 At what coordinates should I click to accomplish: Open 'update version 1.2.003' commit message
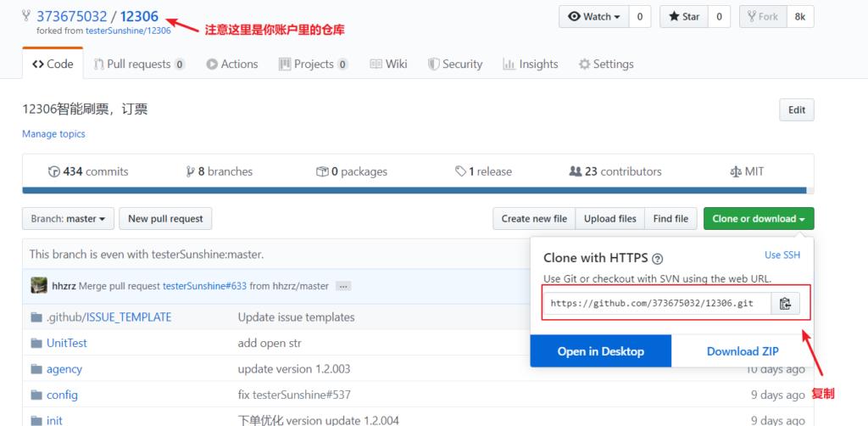tap(294, 369)
